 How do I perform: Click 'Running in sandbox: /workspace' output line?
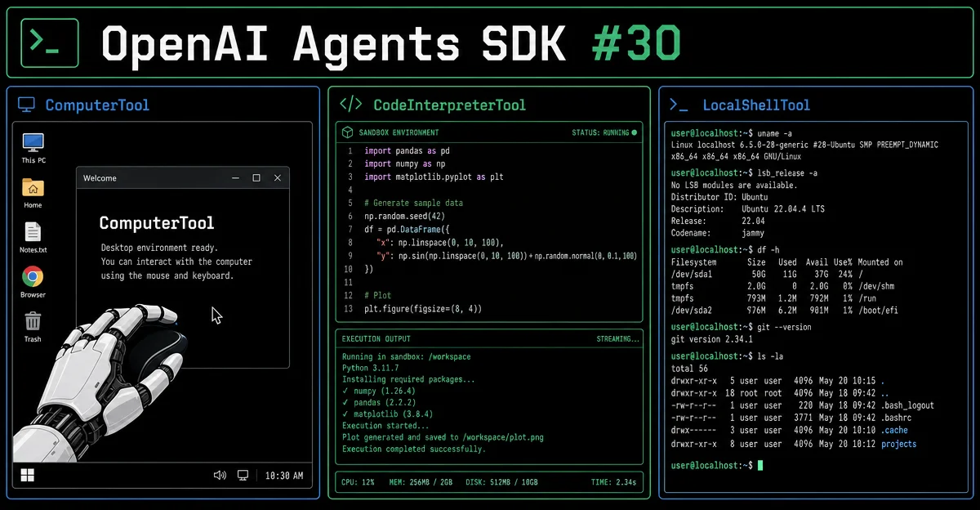point(406,356)
